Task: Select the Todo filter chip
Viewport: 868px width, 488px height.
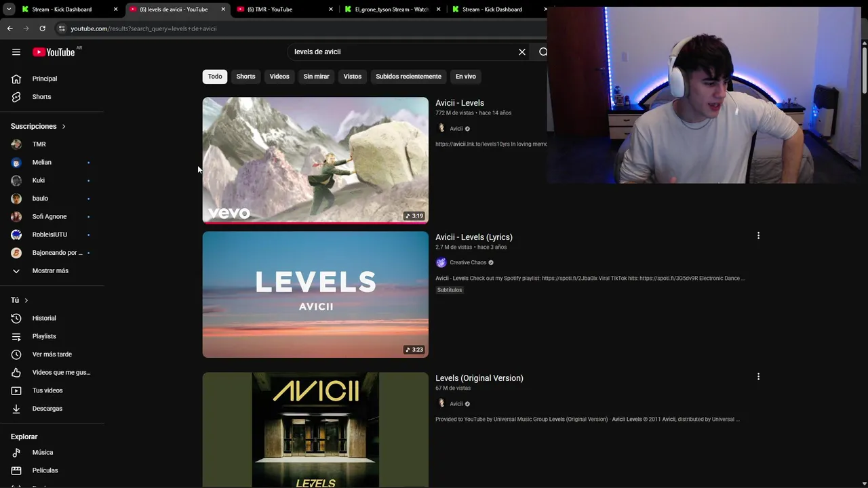Action: [x=215, y=77]
